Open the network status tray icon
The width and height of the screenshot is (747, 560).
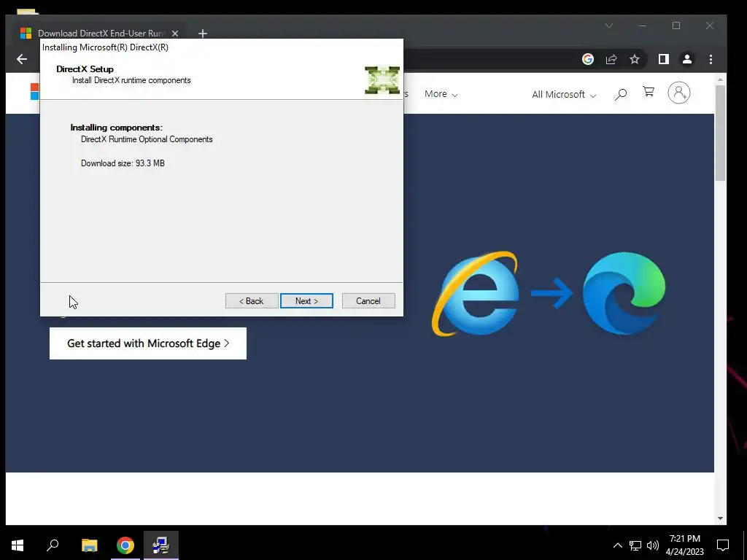(x=635, y=545)
